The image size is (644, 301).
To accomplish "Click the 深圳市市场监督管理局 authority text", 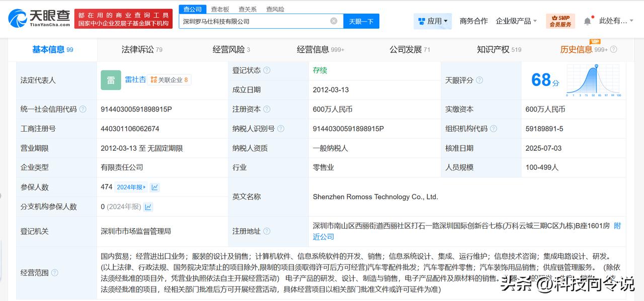I will (x=136, y=232).
